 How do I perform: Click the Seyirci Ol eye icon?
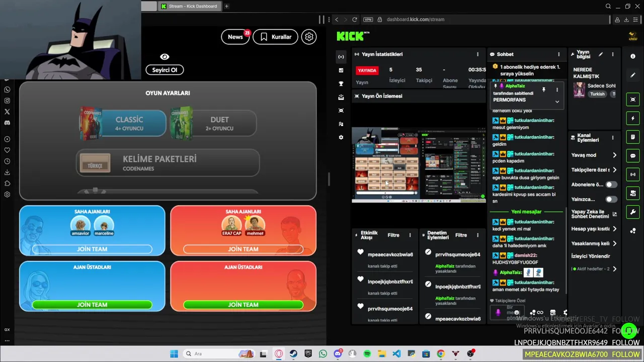tap(165, 57)
